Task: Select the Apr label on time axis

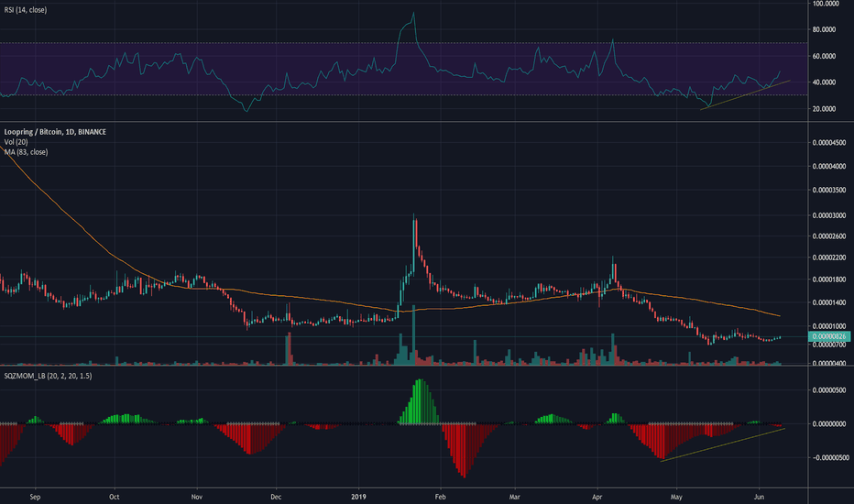Action: (597, 497)
